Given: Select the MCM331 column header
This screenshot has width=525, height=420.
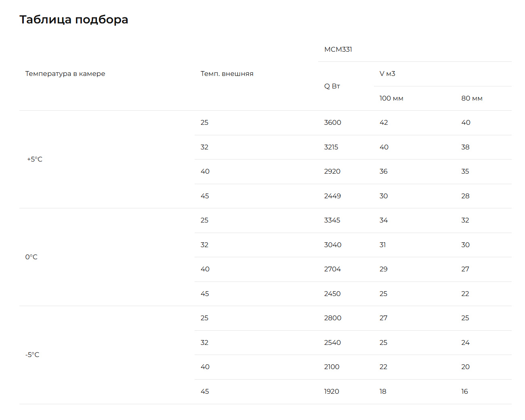Looking at the screenshot, I should pos(338,49).
